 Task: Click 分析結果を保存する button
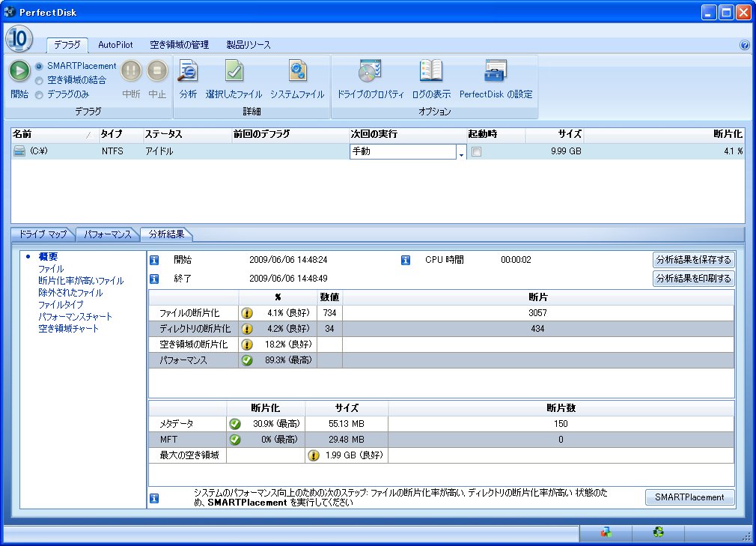(x=694, y=260)
